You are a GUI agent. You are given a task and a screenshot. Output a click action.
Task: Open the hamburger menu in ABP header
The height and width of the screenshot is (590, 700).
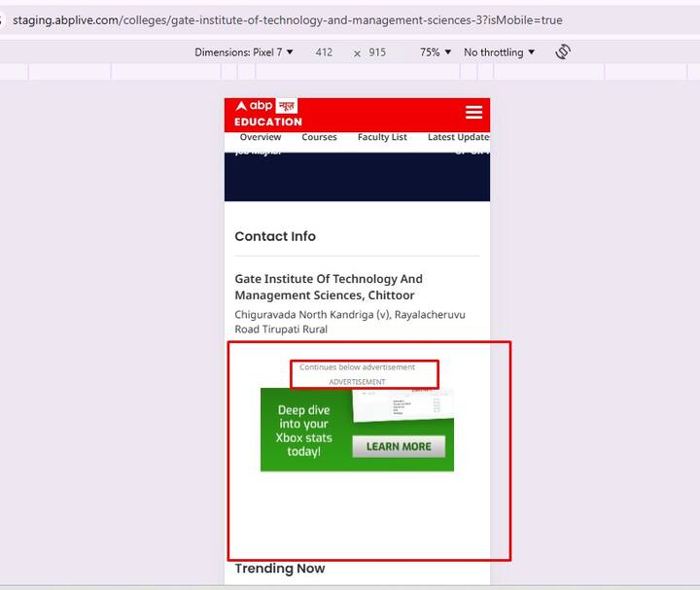(473, 113)
